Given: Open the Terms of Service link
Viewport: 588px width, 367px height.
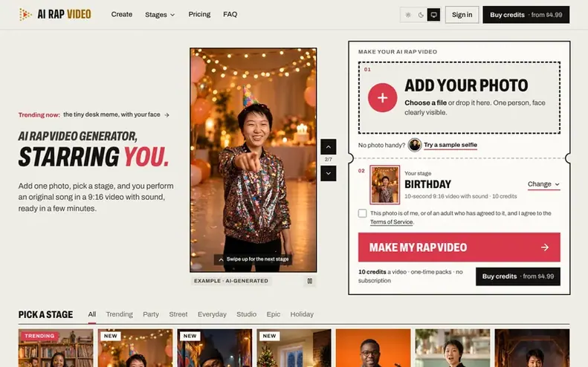Looking at the screenshot, I should pyautogui.click(x=392, y=222).
